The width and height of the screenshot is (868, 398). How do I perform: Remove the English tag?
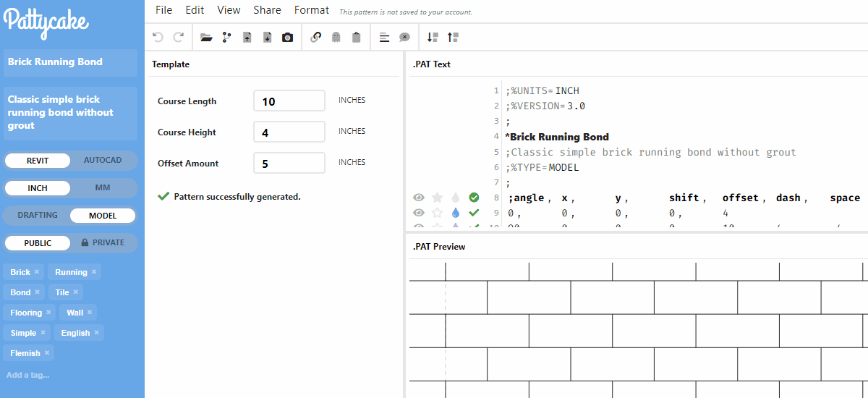pos(96,333)
